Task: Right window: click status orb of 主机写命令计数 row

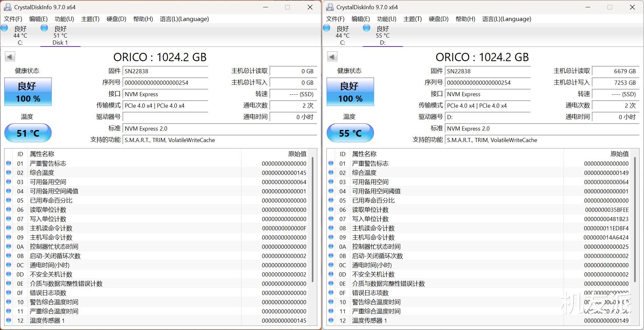Action: click(331, 237)
